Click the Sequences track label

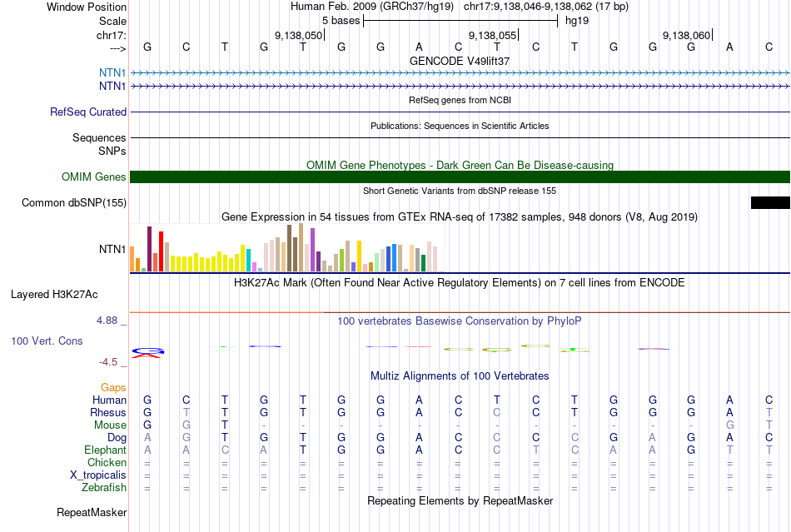[x=99, y=137]
